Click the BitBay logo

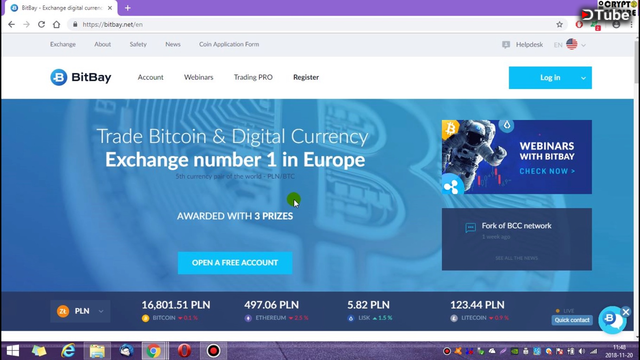[x=81, y=77]
